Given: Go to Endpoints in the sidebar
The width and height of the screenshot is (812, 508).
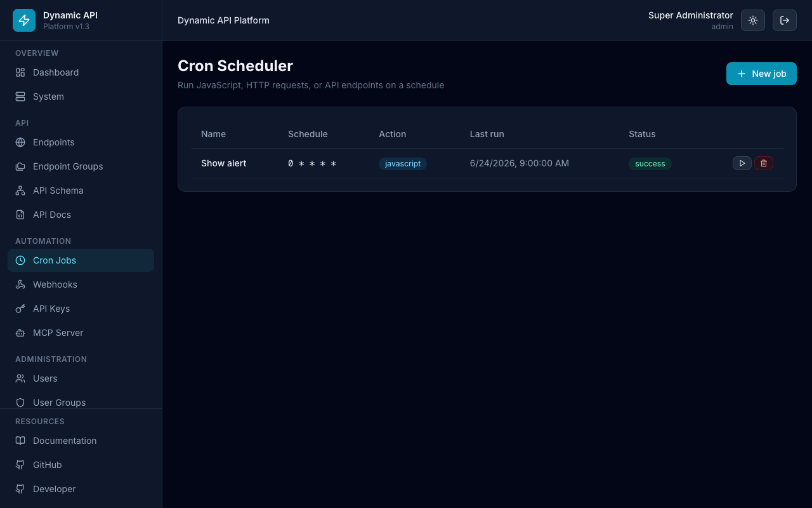Looking at the screenshot, I should (81, 142).
